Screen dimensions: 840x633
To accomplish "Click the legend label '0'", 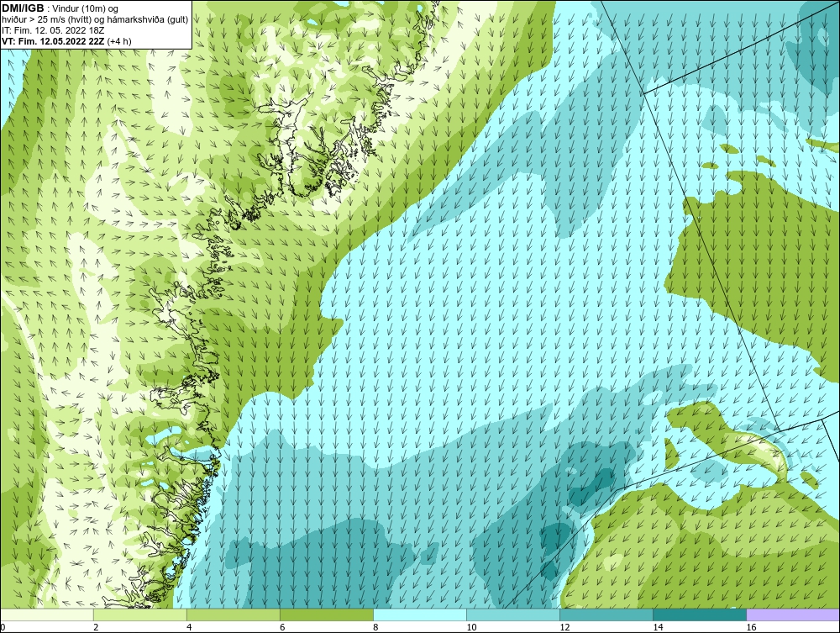I will tap(3, 627).
